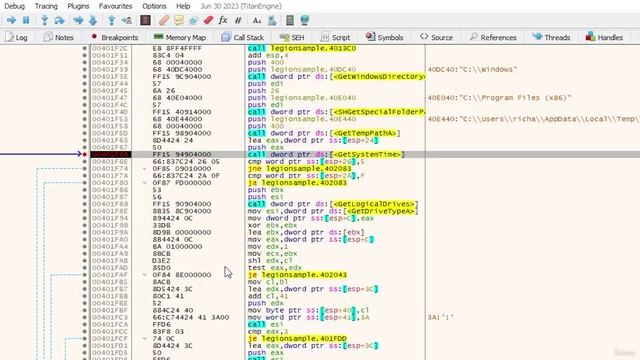Select the call legionsample.4013C0 instruction

(x=302, y=48)
